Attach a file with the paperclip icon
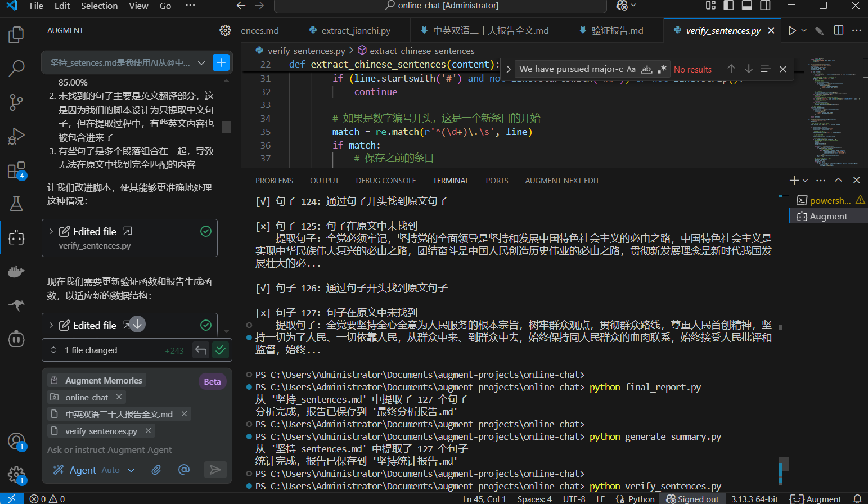This screenshot has width=868, height=504. click(156, 470)
